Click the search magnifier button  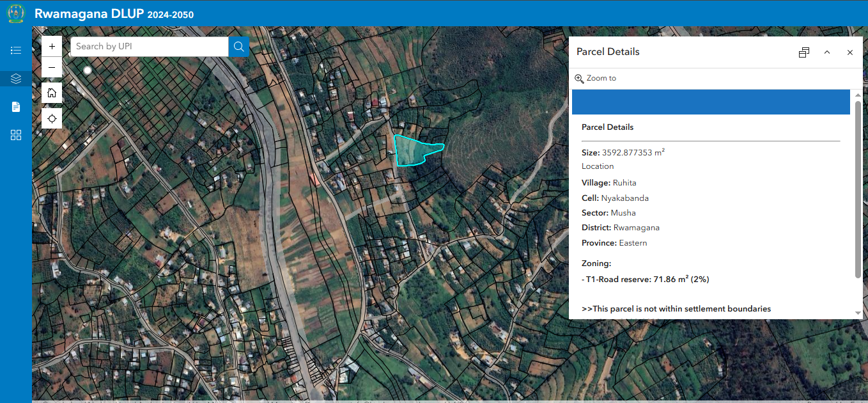[239, 47]
